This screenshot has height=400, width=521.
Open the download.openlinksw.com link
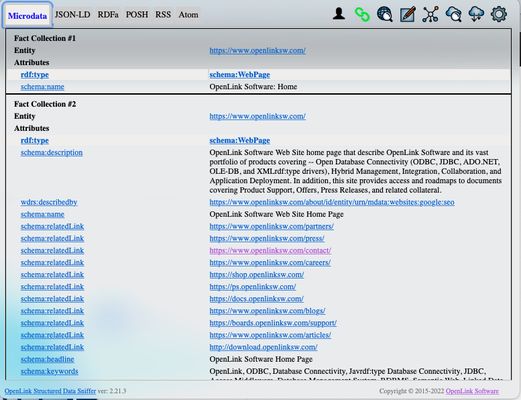tap(263, 347)
